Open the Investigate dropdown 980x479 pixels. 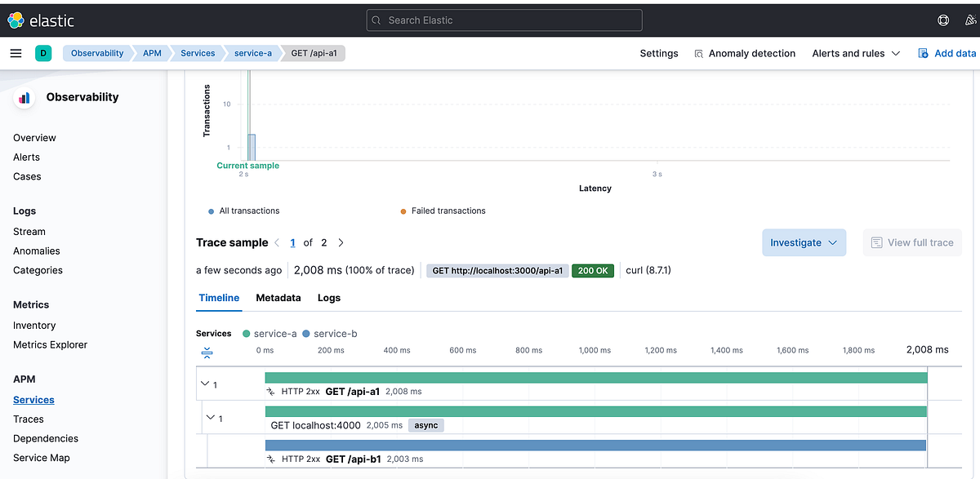coord(804,242)
